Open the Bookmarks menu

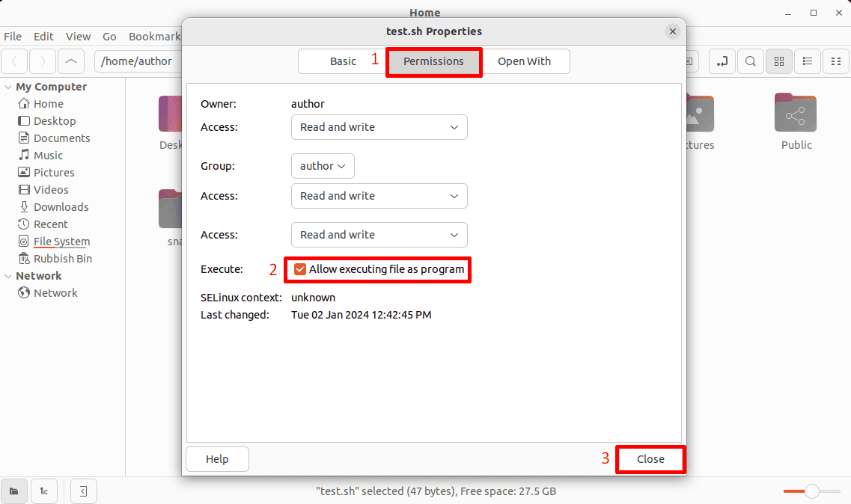pos(154,36)
